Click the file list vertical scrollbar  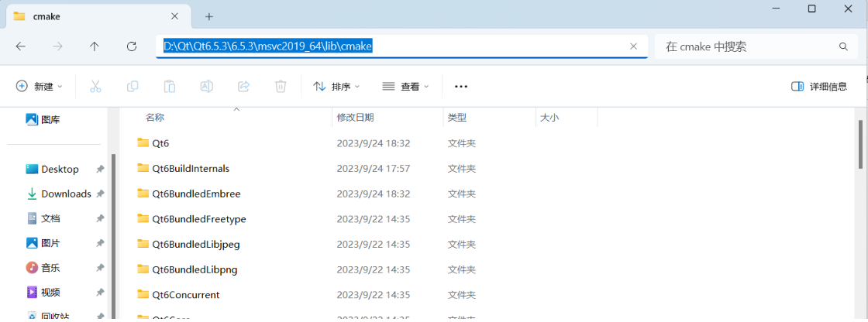[x=860, y=145]
